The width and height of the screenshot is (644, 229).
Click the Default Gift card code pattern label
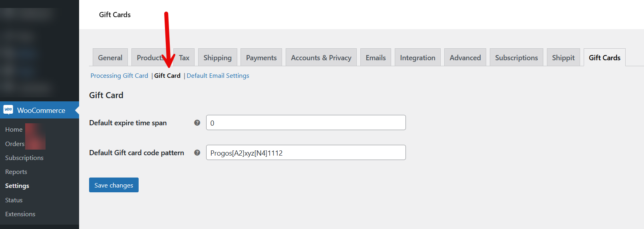(137, 153)
